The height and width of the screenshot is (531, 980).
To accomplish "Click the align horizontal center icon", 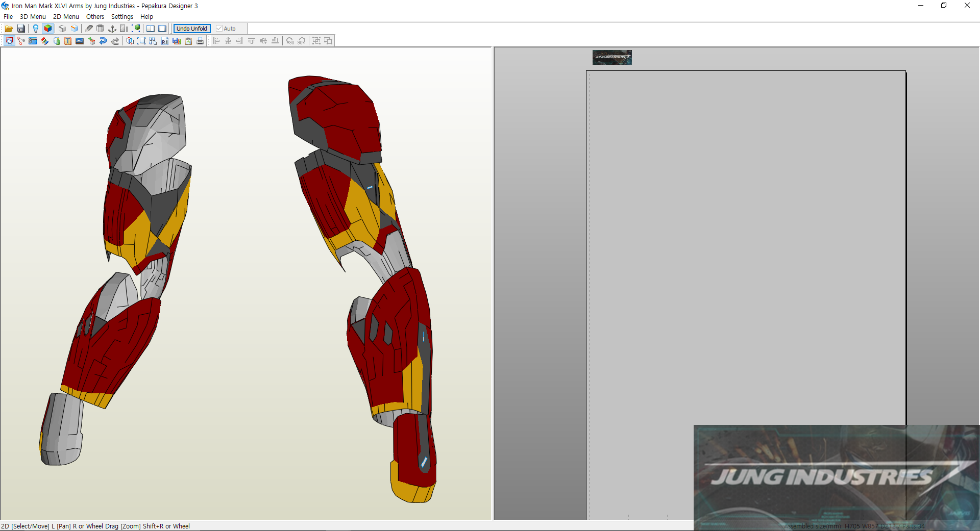I will (228, 41).
